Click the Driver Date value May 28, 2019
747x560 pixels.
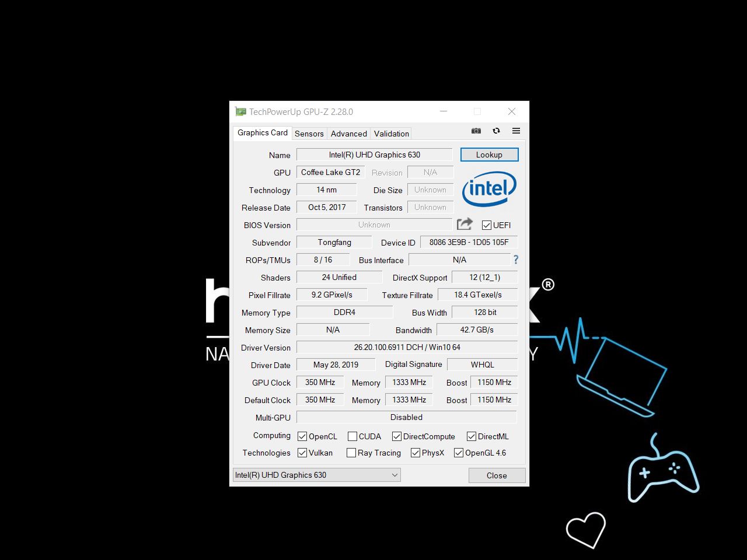point(336,365)
